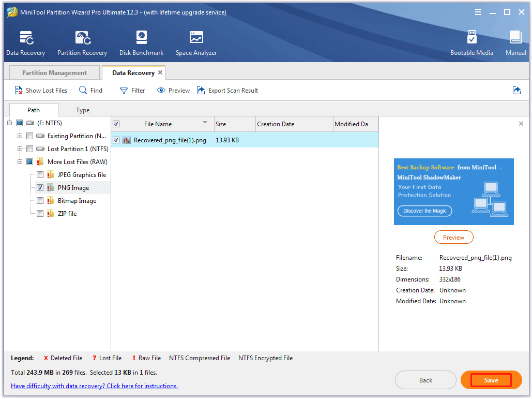Toggle the E: NTFS root checkbox

[20, 123]
